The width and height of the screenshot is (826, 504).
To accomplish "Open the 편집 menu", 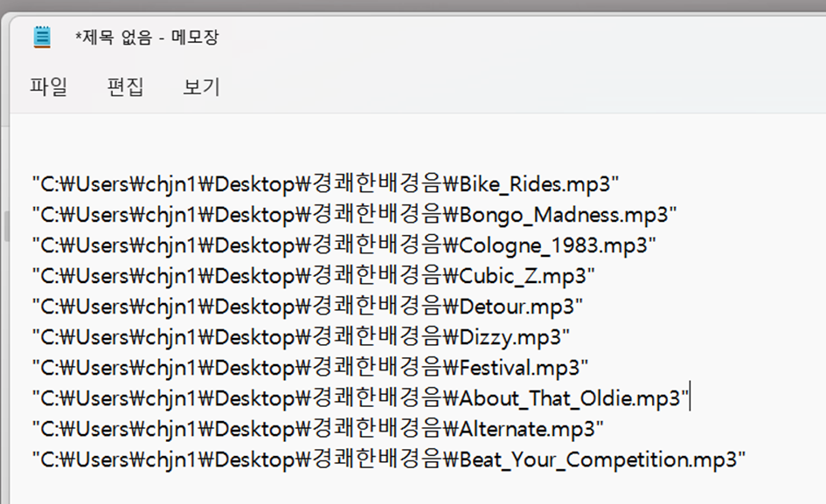I will click(x=125, y=86).
